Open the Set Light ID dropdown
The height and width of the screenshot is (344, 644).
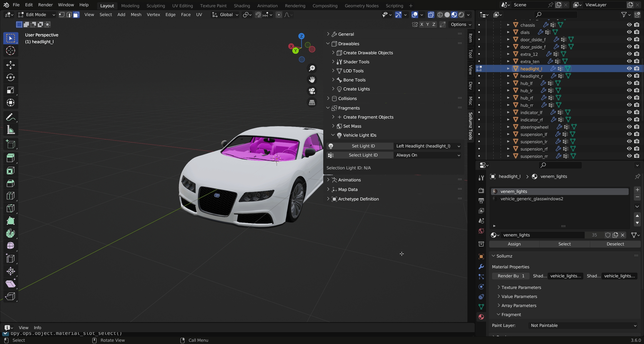[427, 146]
